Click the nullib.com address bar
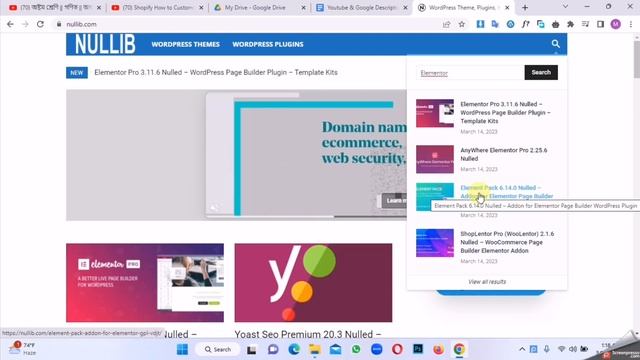 click(245, 24)
